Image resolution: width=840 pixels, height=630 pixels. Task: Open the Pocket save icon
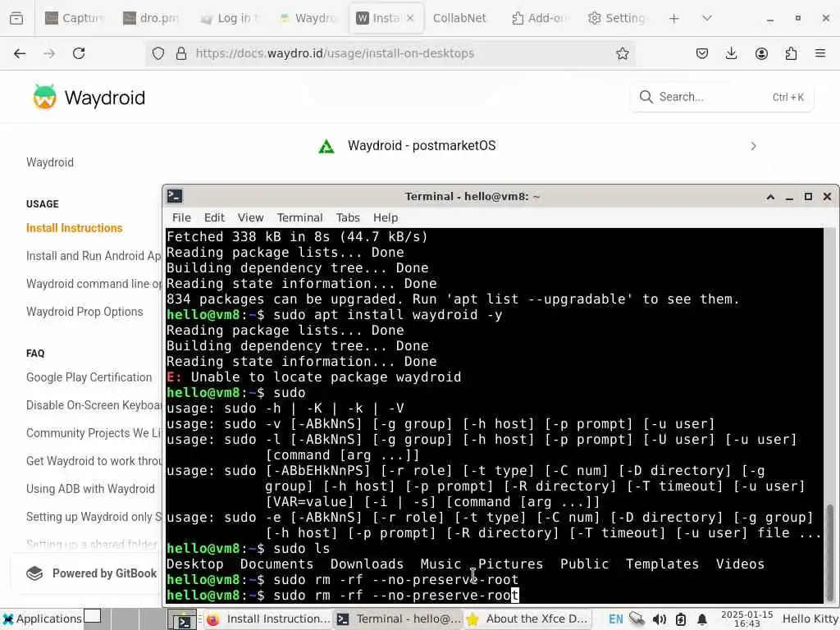click(x=702, y=53)
